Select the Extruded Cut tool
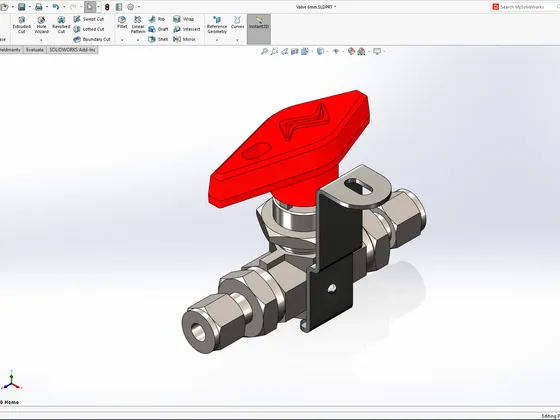Screen dimensions: 560x420 pyautogui.click(x=22, y=25)
